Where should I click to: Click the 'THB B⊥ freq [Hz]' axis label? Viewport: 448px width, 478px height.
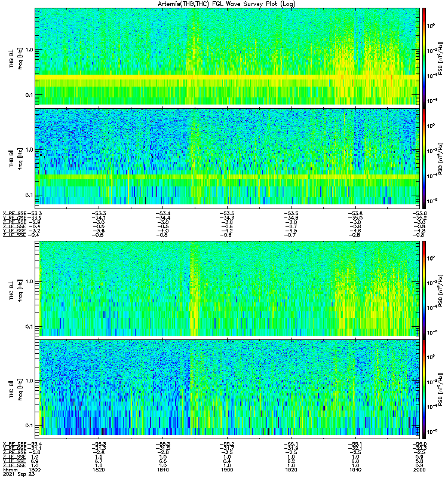point(16,58)
